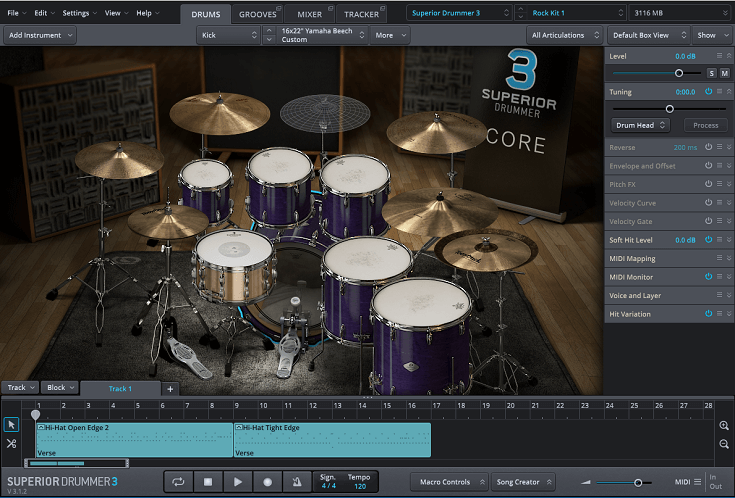Enable the Reverse power button
The width and height of the screenshot is (735, 498).
(x=708, y=147)
